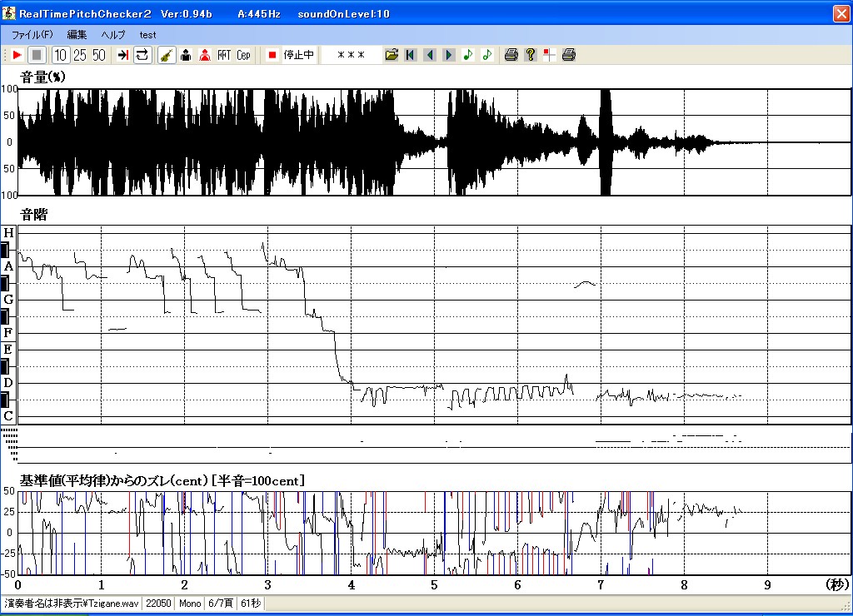Click the E note label on scale
Viewport: 853px width, 616px height.
tap(8, 349)
